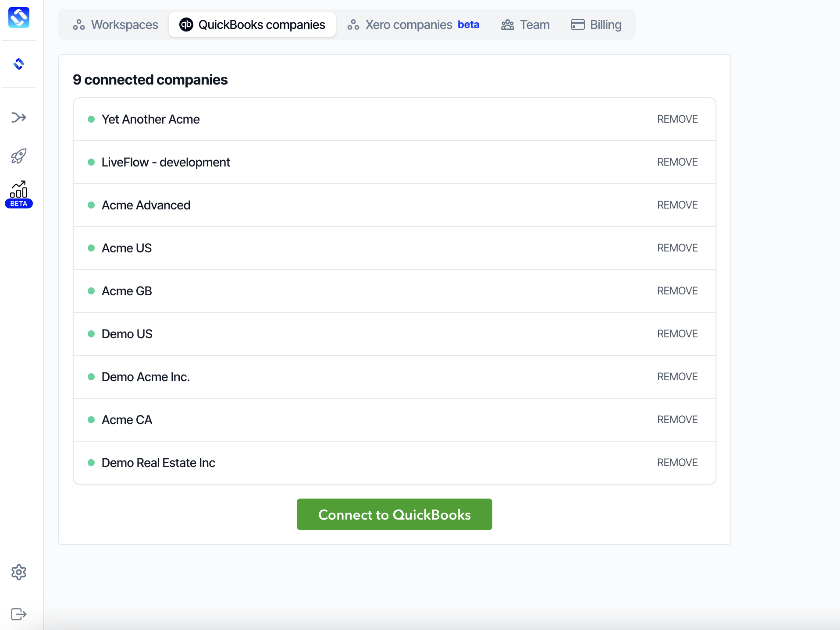This screenshot has height=630, width=840.
Task: Click green status dot beside Acme US
Action: point(91,248)
